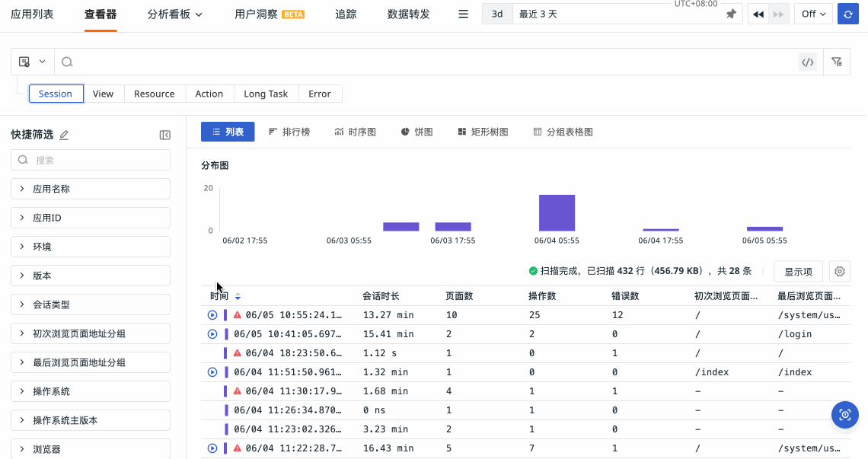Switch to the 分组表格图 grouped table view
Screen dimensions: 868x459
pos(563,132)
